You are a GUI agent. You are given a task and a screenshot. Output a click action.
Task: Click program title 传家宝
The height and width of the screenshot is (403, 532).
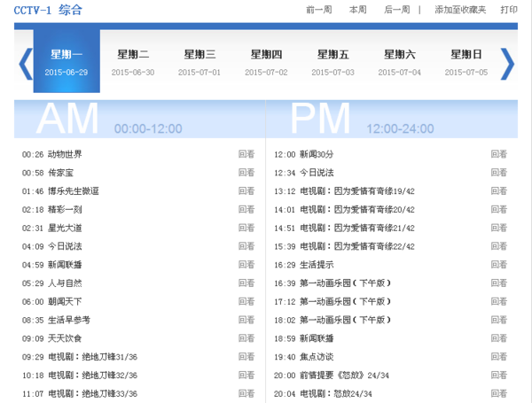coord(60,173)
